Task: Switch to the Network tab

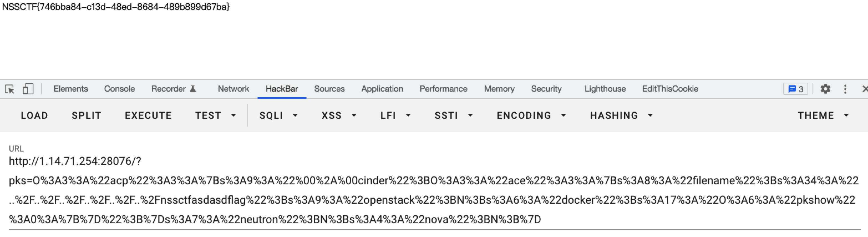Action: click(x=233, y=89)
